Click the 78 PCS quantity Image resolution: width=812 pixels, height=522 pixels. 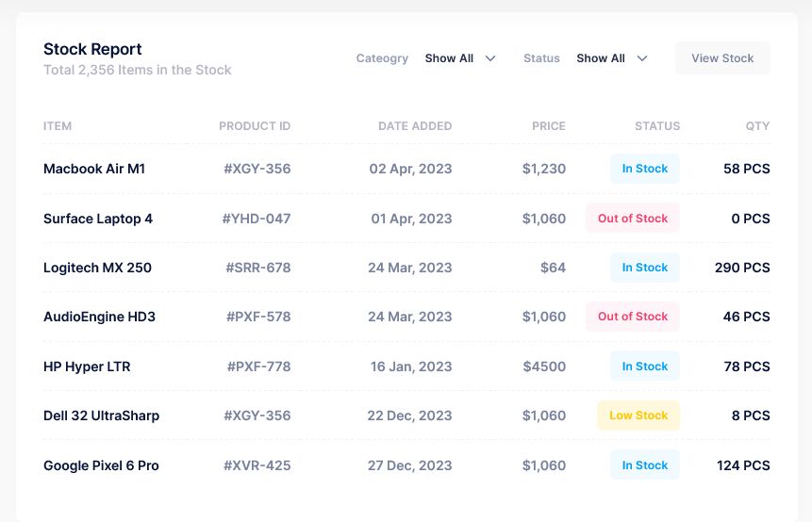747,367
